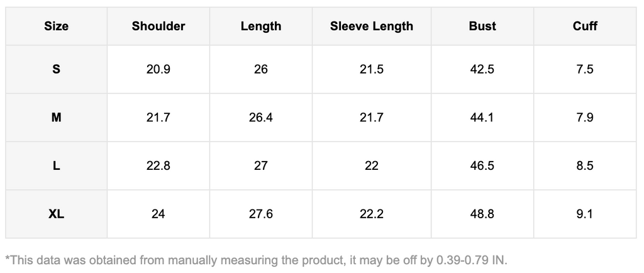This screenshot has height=273, width=644.
Task: Select the L size row label
Action: point(56,166)
